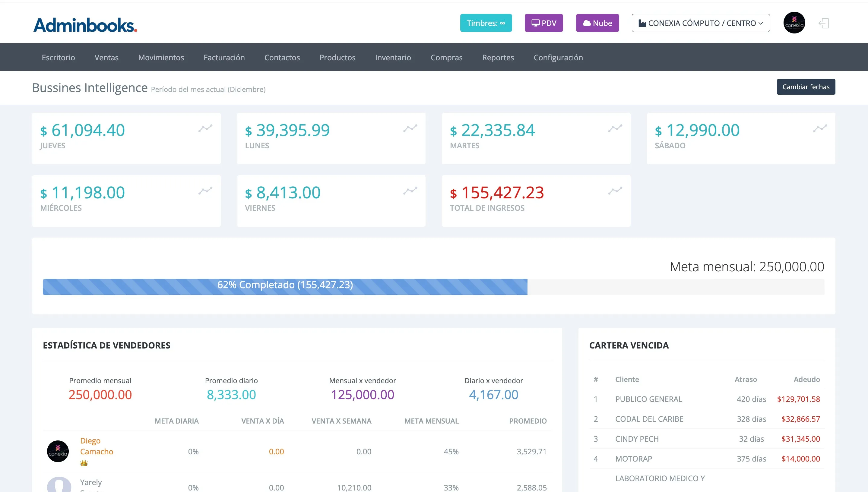Click Diego Camacho vendor name link

96,446
